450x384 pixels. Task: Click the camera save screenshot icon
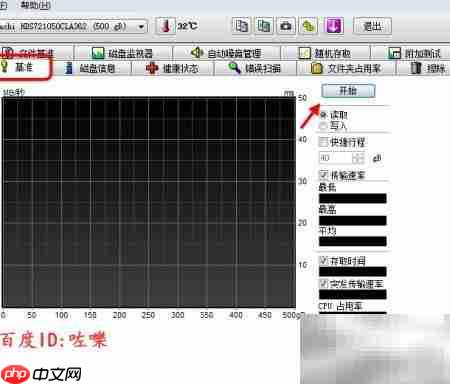click(x=286, y=26)
